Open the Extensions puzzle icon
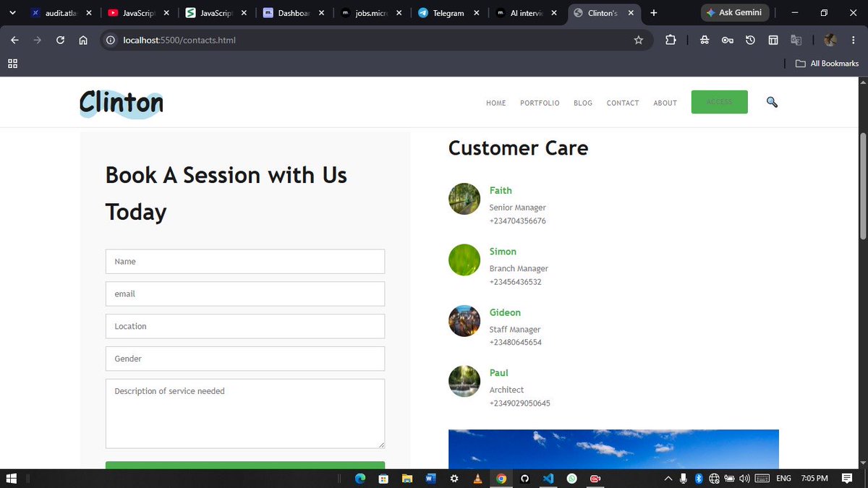The width and height of the screenshot is (868, 488). tap(671, 40)
